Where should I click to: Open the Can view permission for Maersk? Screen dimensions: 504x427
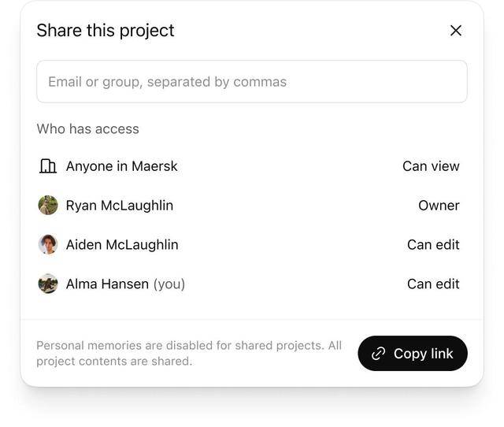click(430, 166)
